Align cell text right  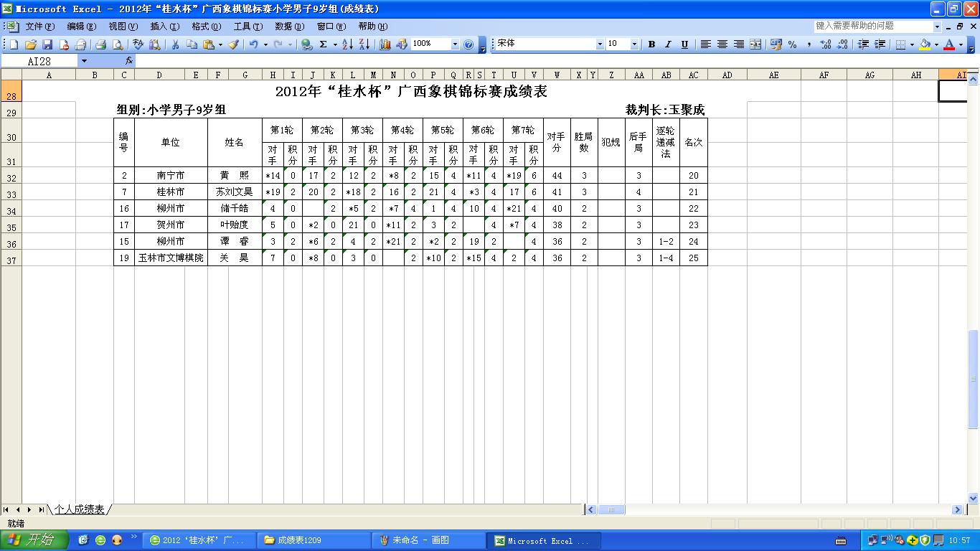(x=739, y=44)
